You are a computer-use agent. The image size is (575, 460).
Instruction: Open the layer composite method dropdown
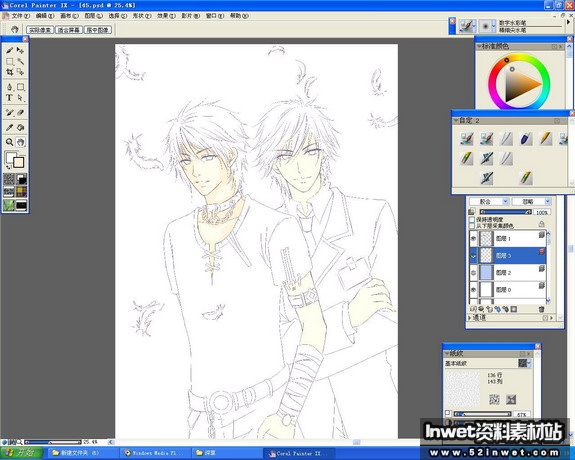489,201
